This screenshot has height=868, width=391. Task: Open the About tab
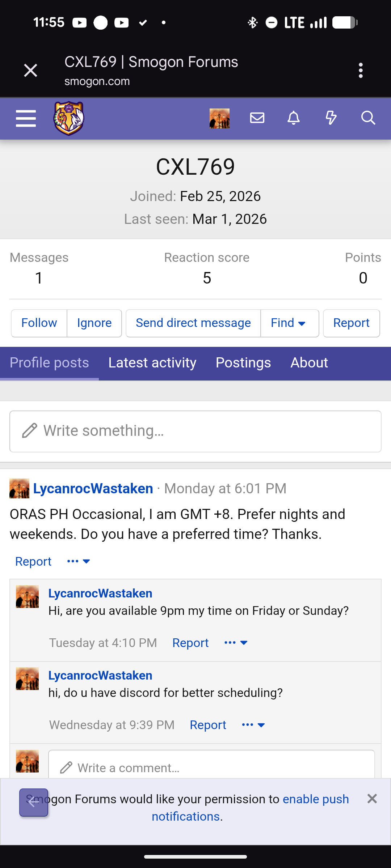[x=309, y=363]
